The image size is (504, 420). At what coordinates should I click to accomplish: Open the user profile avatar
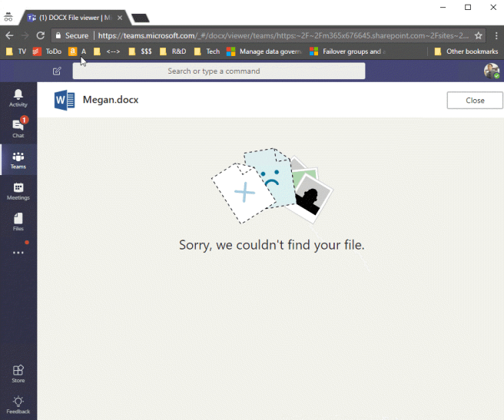(x=492, y=71)
